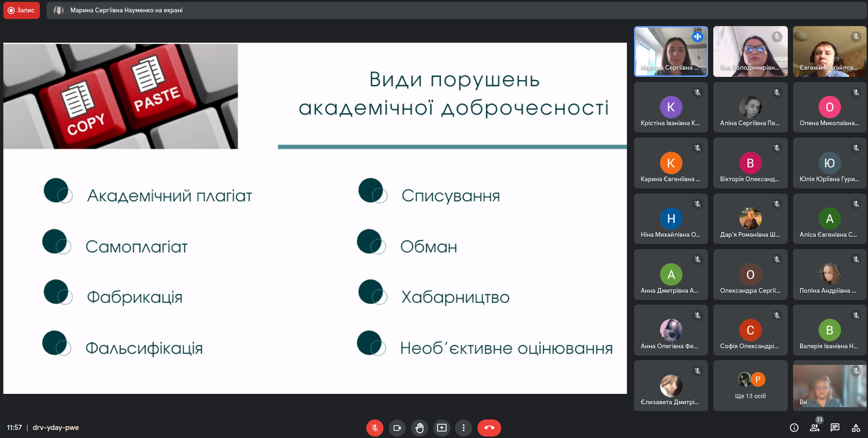This screenshot has height=438, width=868.
Task: Click the present screen icon
Action: coord(442,428)
